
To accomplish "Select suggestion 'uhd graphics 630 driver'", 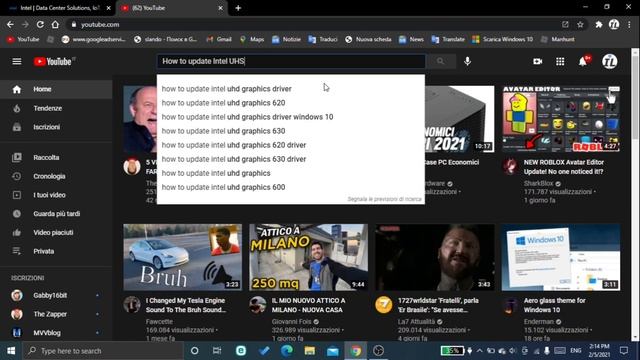I will 291,159.
